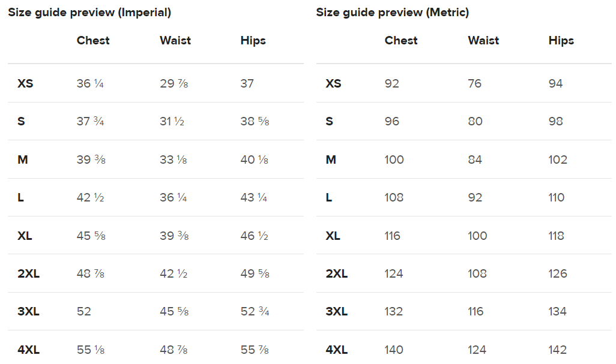Click the Metric 4XL chest value 140

click(394, 350)
